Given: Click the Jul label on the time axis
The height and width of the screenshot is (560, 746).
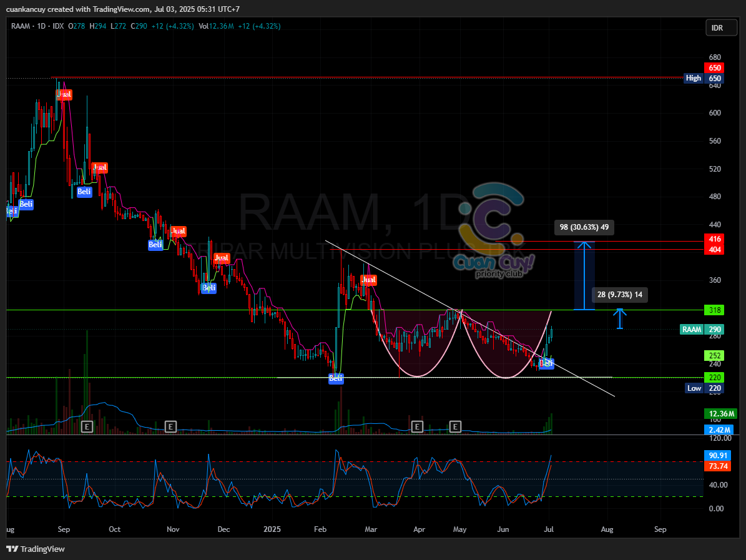Looking at the screenshot, I should (549, 529).
